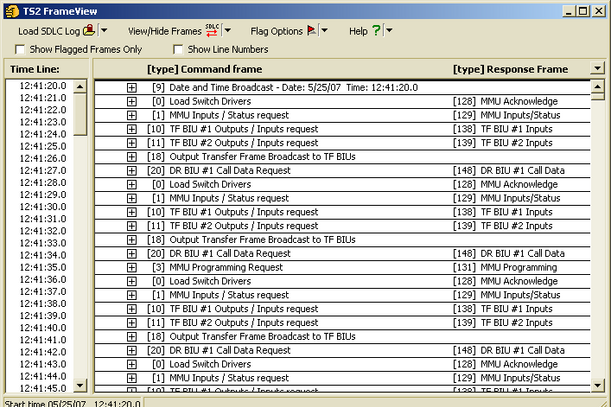Click the red flag Flag Options icon

(310, 31)
